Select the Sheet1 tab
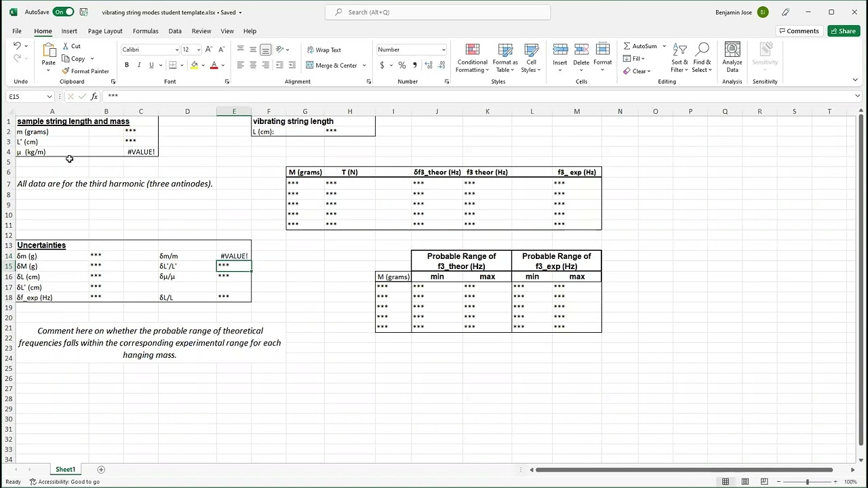This screenshot has height=488, width=868. 65,470
